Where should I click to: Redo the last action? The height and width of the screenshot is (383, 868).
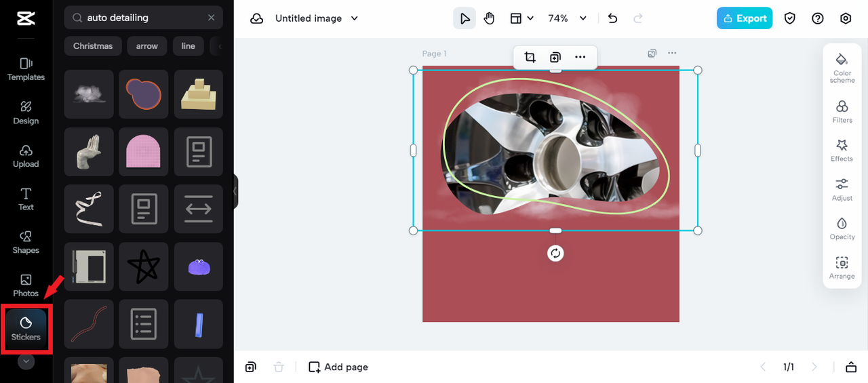coord(637,18)
